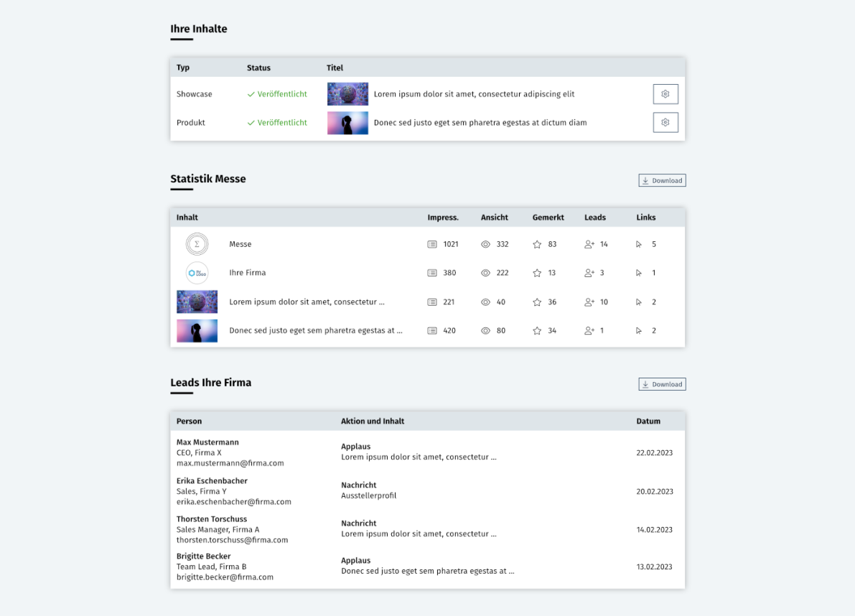Open Produkt thumbnail in Ihre Inhalte table
This screenshot has height=616, width=855.
347,123
